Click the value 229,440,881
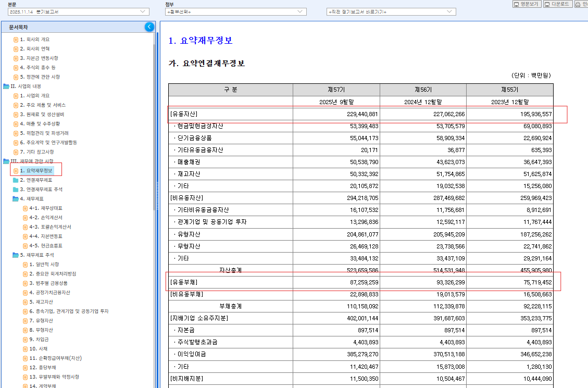This screenshot has height=388, width=588. [x=362, y=114]
